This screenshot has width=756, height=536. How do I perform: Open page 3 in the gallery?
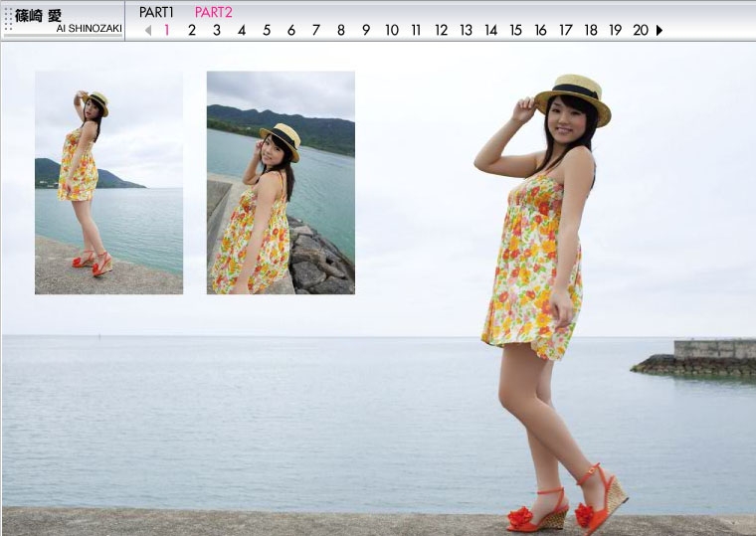click(217, 30)
